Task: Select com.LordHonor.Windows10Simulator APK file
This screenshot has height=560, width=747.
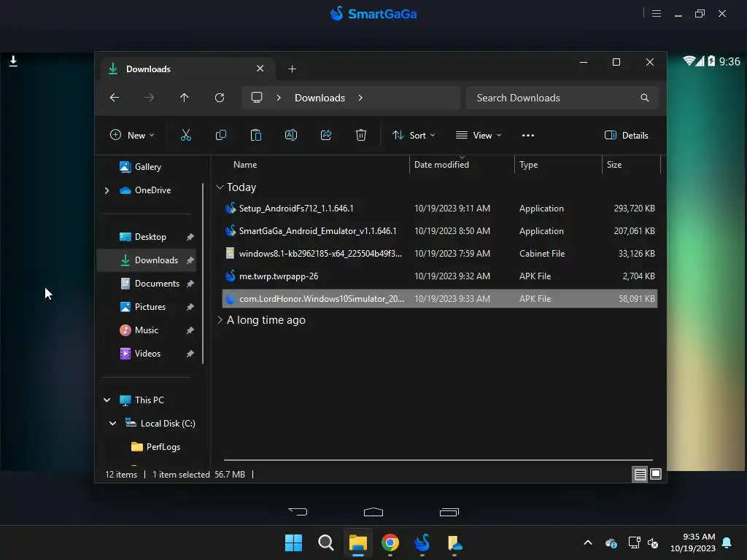Action: click(x=440, y=298)
